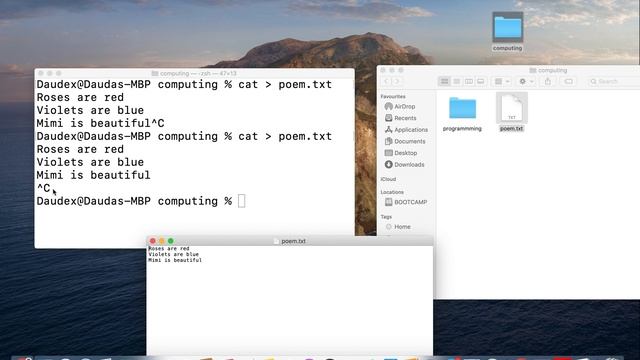The width and height of the screenshot is (640, 360).
Task: Switch Finder to column view
Action: pyautogui.click(x=469, y=81)
